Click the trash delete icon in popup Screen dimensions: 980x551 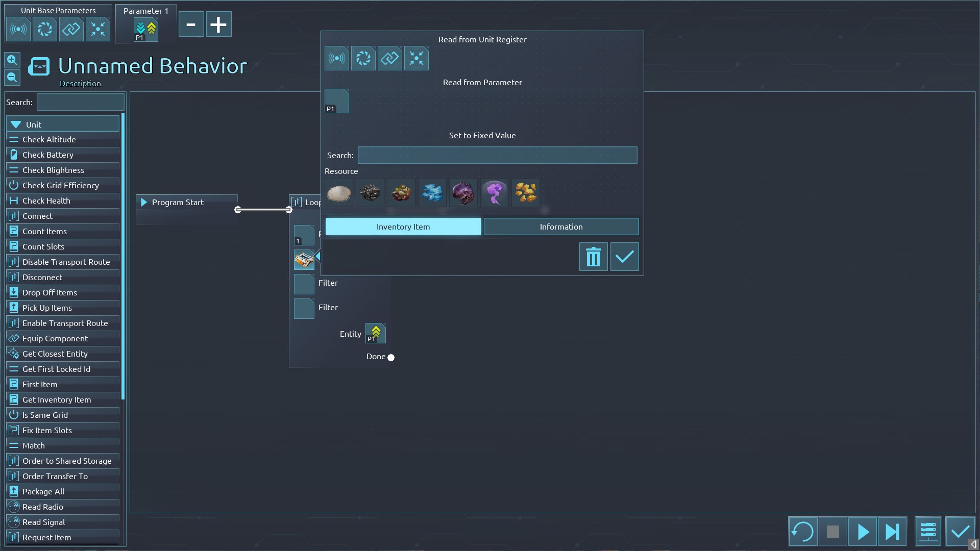tap(593, 257)
